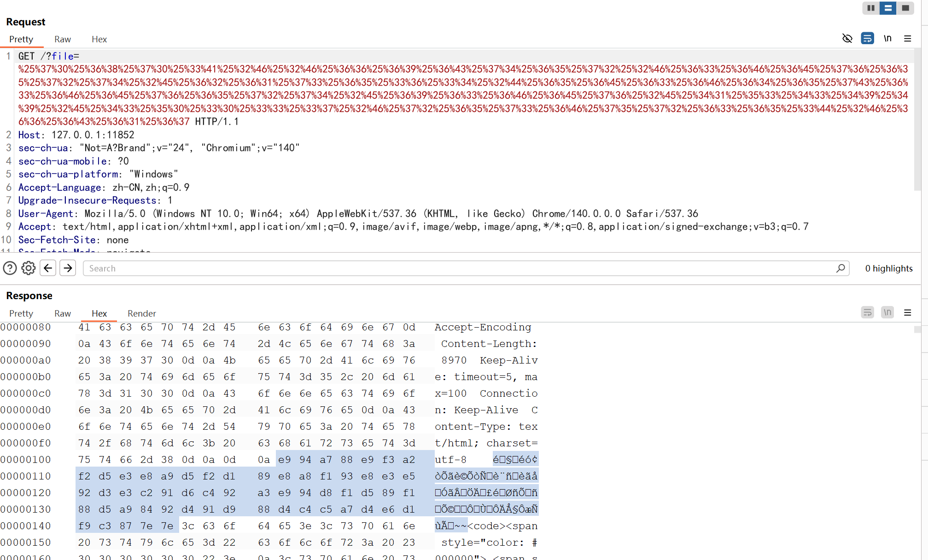
Task: Toggle hide non-printable characters eye icon in Request
Action: coord(847,38)
